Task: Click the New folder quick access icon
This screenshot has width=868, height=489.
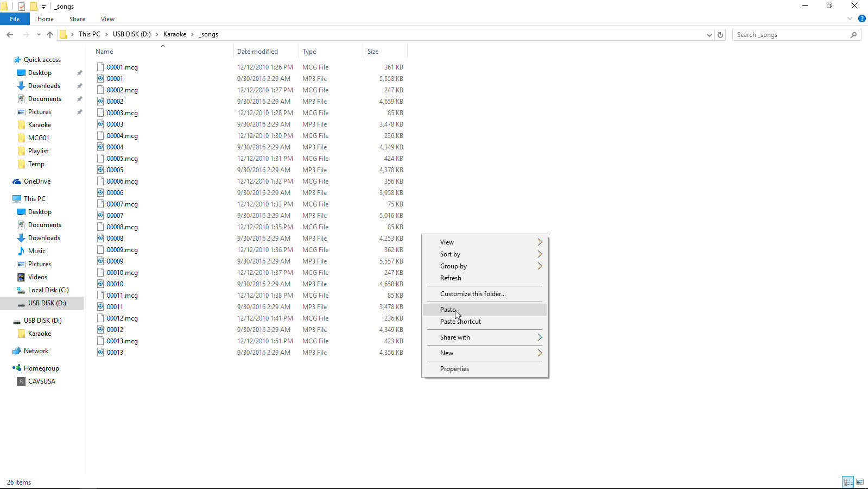Action: (33, 7)
